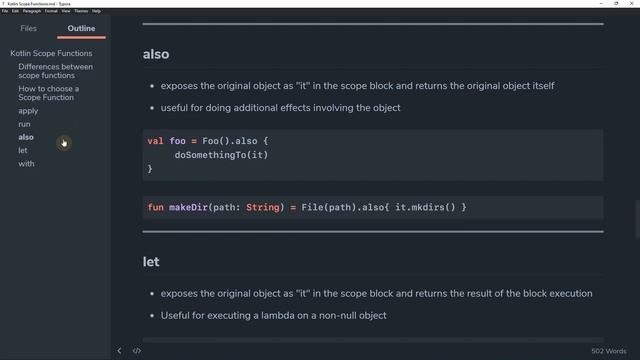Click the bullet about let returning the block result

pos(376,293)
